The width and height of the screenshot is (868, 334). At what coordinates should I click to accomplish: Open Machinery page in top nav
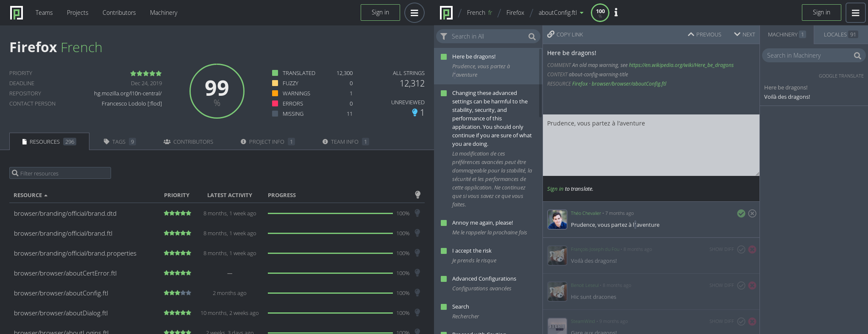(x=164, y=13)
